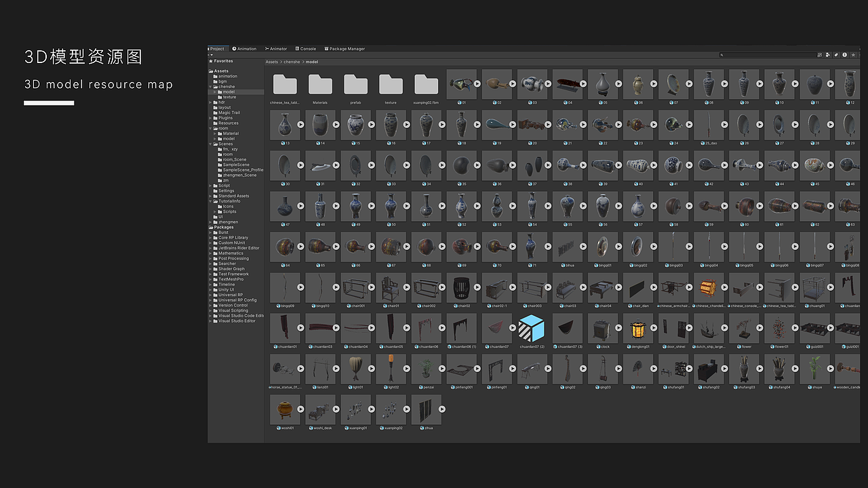Image resolution: width=868 pixels, height=488 pixels.
Task: Switch to the Console tab
Action: click(306, 49)
